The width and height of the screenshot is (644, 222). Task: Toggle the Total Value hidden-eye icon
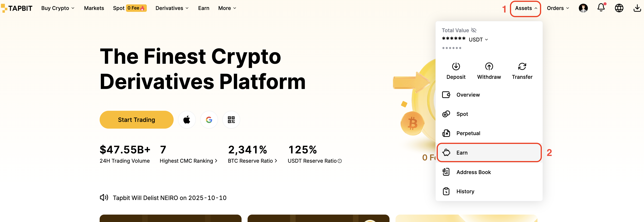473,30
